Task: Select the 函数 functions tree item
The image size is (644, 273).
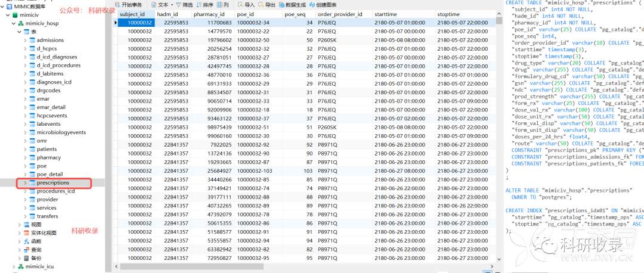Action: [x=36, y=241]
